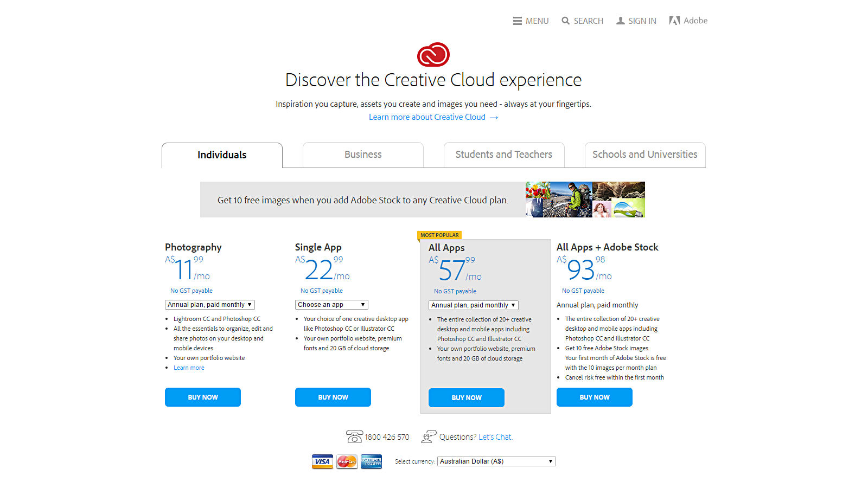This screenshot has height=488, width=868.
Task: Click the Let's Chat link
Action: tap(495, 437)
